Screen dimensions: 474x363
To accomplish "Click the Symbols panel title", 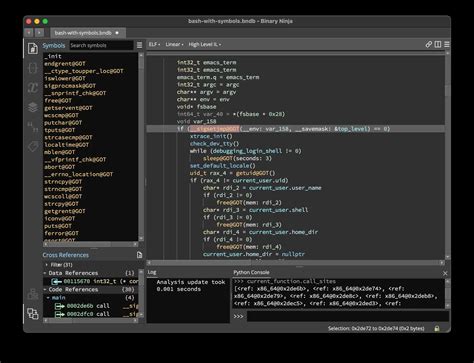I will pyautogui.click(x=54, y=45).
